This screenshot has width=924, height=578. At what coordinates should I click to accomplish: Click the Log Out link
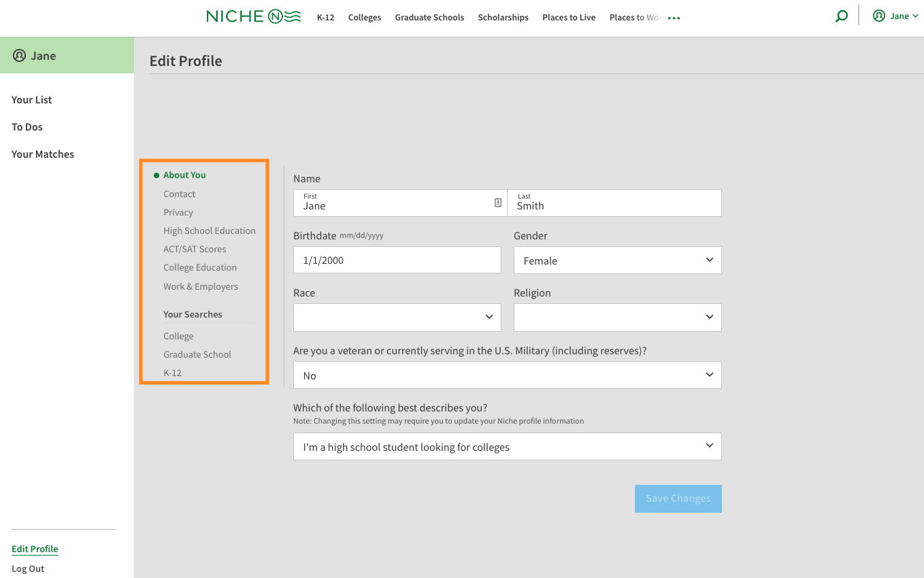[28, 568]
